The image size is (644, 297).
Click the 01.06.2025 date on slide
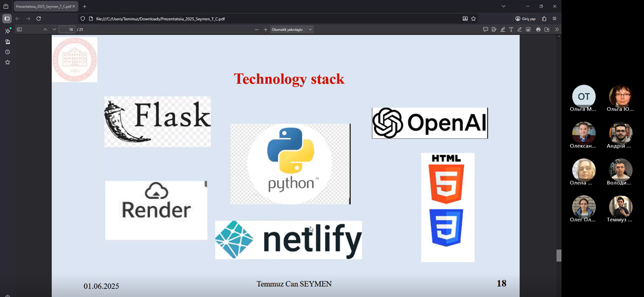coord(101,286)
